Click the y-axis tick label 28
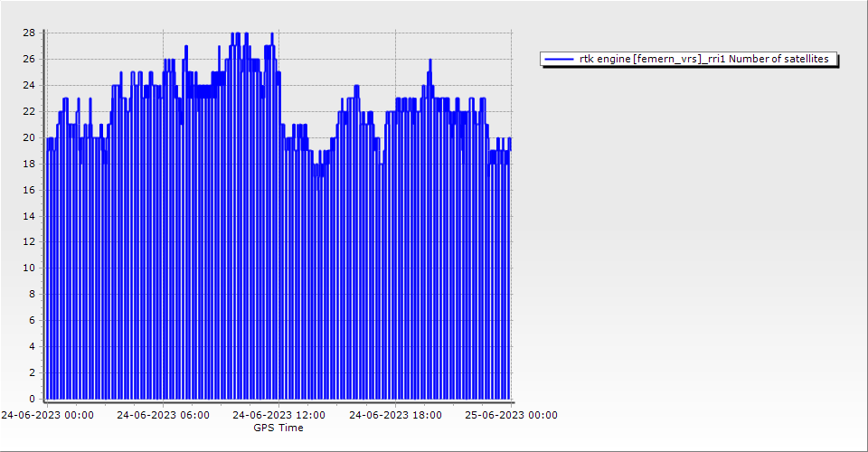 pos(29,33)
